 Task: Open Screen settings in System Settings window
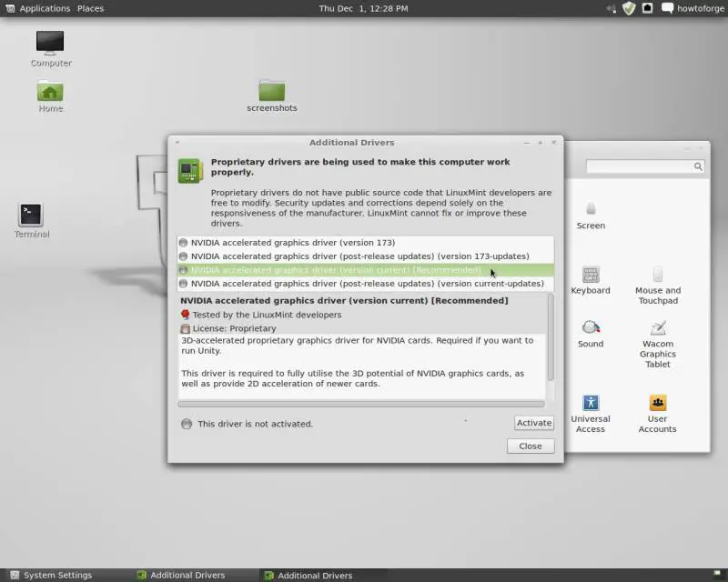[591, 216]
